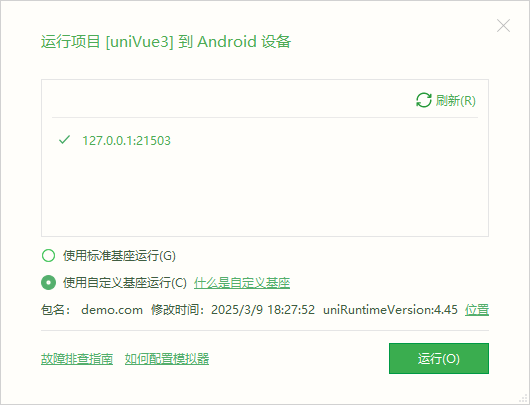Click the empty area of the device list

click(x=265, y=193)
